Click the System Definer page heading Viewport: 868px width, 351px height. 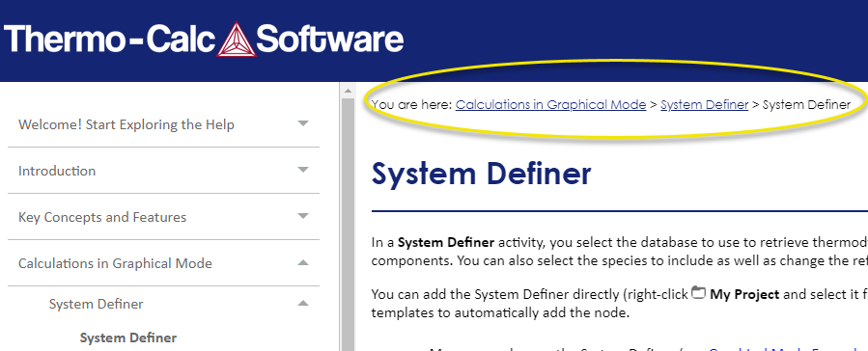pyautogui.click(x=481, y=173)
